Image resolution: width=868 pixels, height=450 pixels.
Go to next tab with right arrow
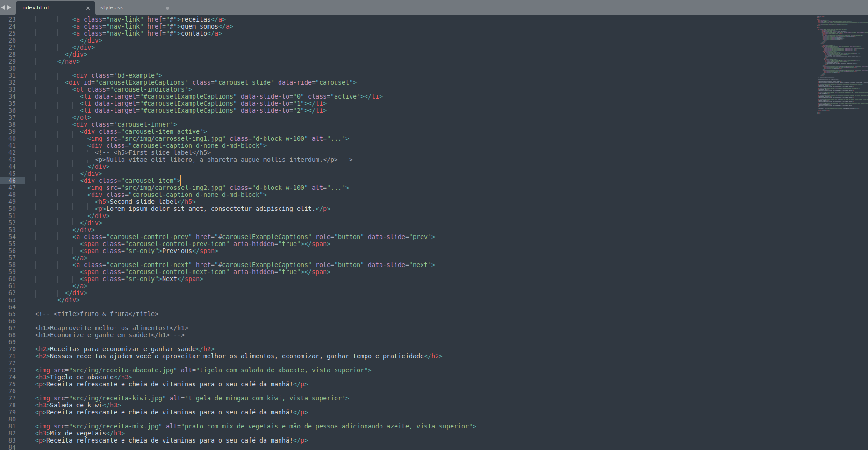point(9,7)
